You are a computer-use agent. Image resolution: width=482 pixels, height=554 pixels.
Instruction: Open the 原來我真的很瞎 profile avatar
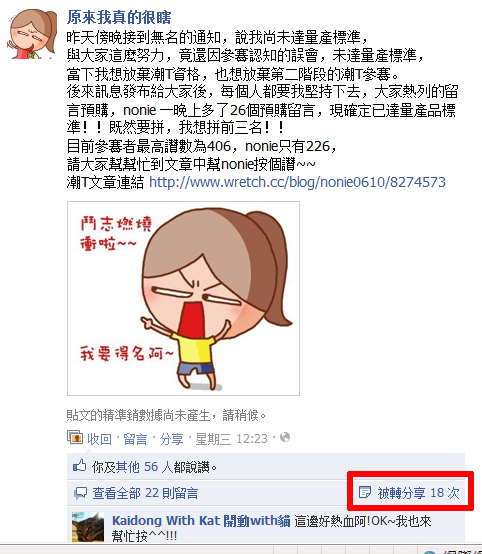(x=32, y=34)
